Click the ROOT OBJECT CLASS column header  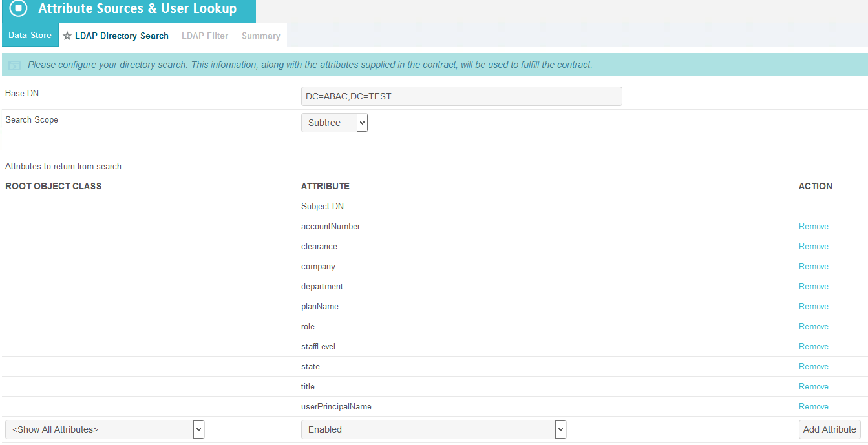tap(54, 186)
